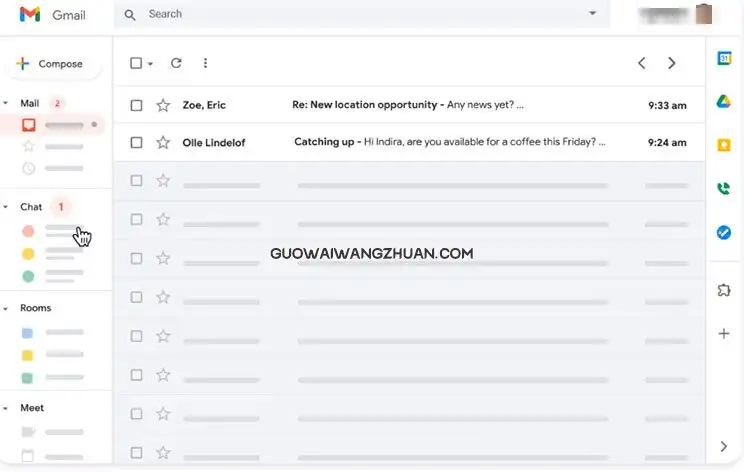Click sender name Olle Lindelof
Image resolution: width=744 pixels, height=472 pixels.
[x=214, y=143]
